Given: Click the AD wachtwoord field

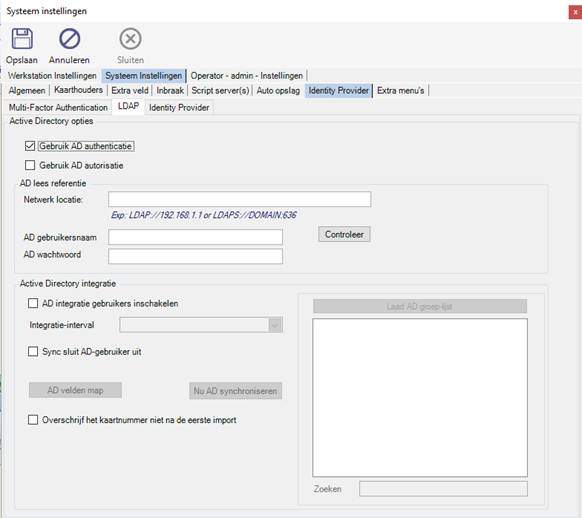Looking at the screenshot, I should coord(195,256).
